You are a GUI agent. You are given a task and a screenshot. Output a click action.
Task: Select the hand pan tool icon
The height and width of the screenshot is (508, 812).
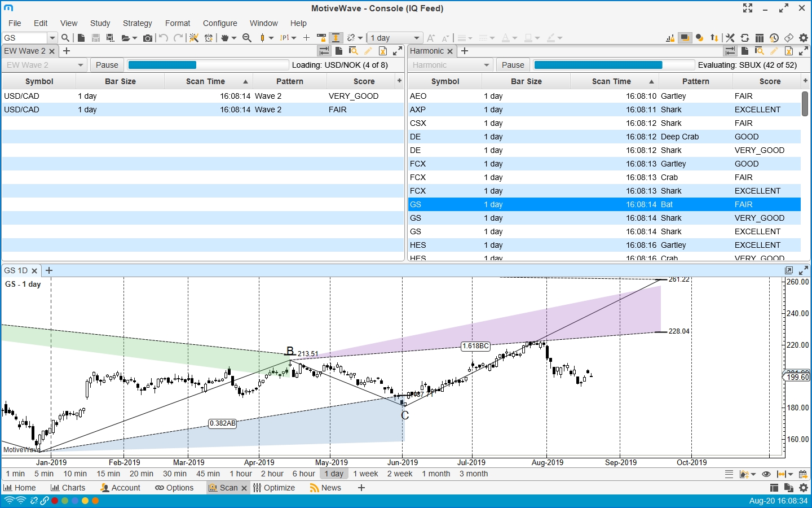pos(225,38)
